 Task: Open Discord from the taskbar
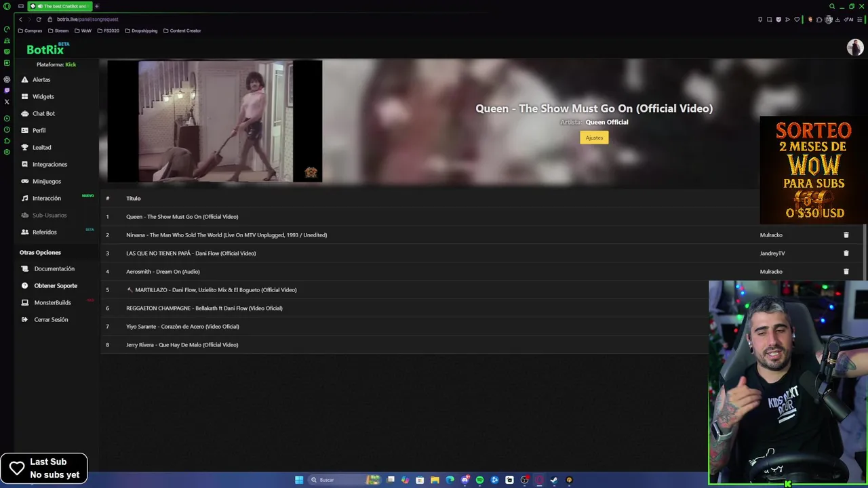pyautogui.click(x=465, y=480)
